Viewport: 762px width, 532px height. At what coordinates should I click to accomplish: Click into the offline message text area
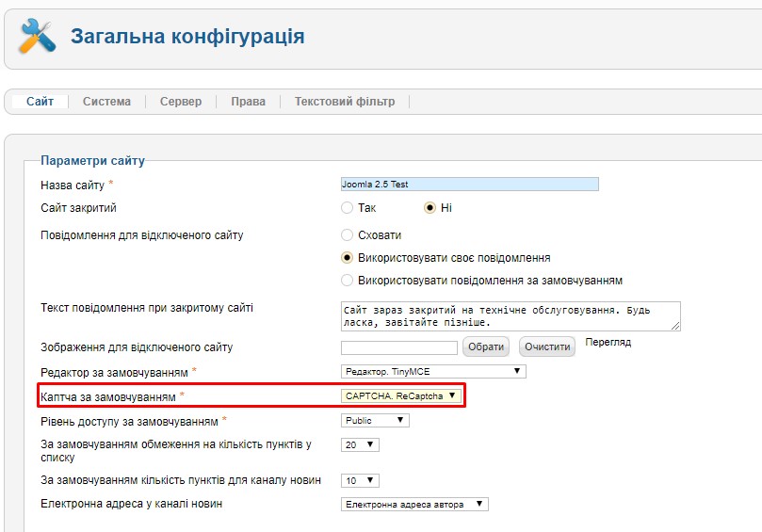click(x=511, y=316)
